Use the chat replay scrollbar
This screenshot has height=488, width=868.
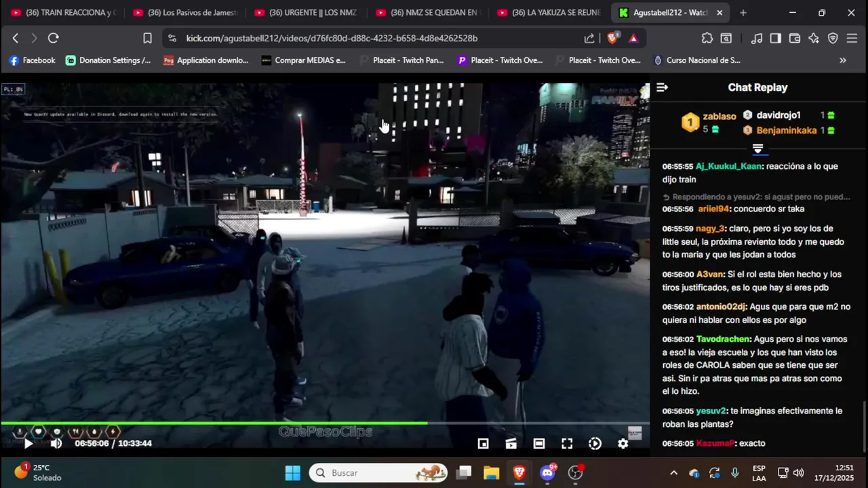click(865, 426)
